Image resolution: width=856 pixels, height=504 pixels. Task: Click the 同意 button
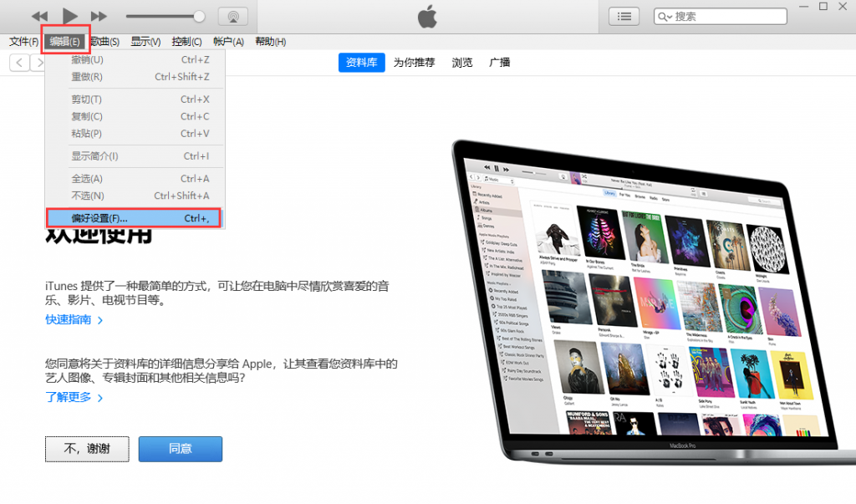tap(181, 449)
